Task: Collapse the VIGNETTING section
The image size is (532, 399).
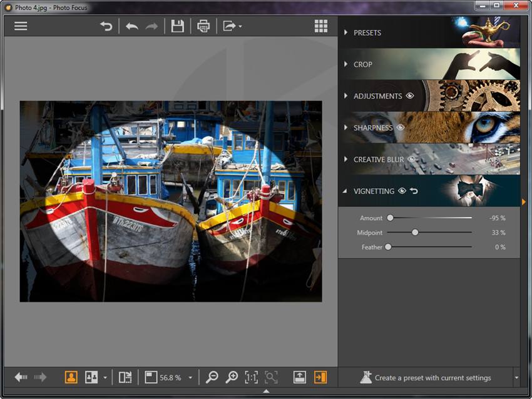Action: (x=345, y=191)
